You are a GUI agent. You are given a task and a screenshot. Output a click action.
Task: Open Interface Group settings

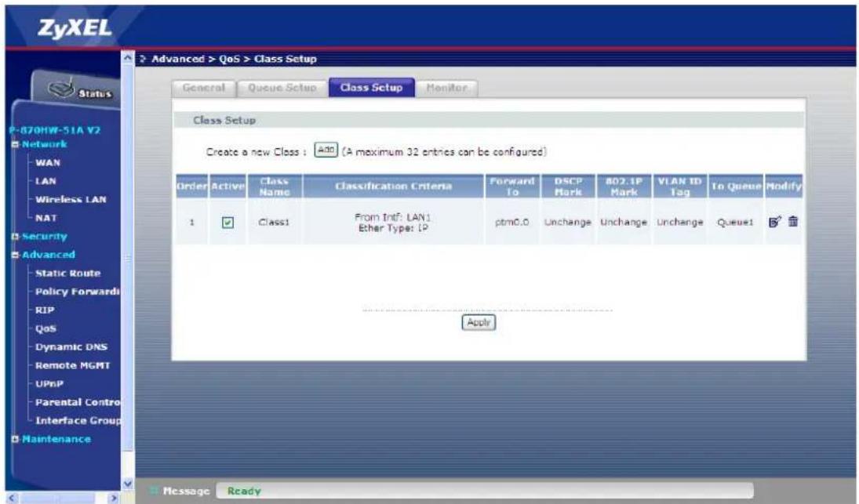78,421
